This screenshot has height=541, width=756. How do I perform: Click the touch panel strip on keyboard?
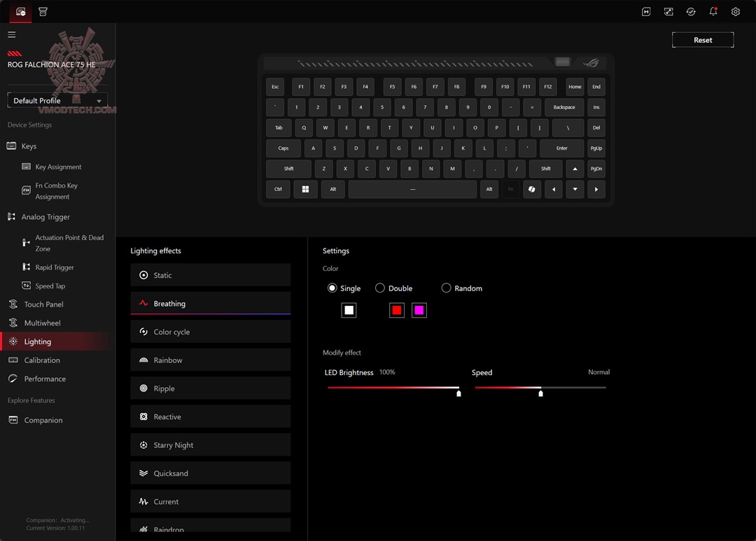(x=416, y=64)
